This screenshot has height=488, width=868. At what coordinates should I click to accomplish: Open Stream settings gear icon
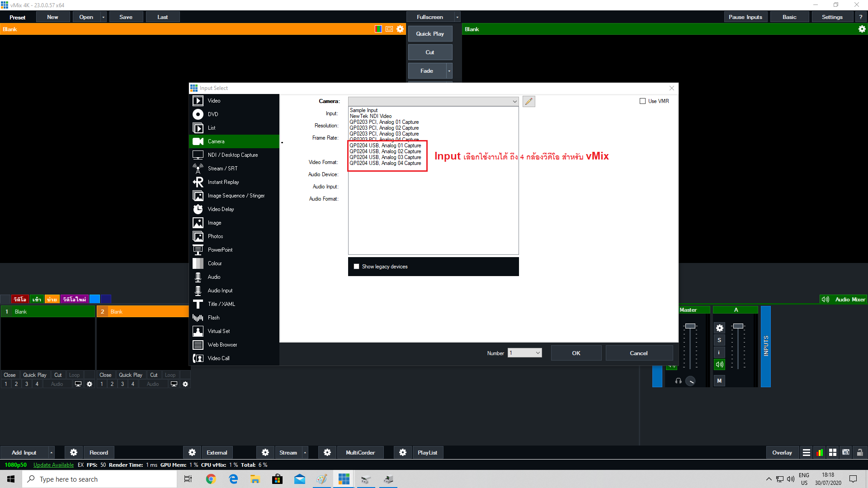click(x=265, y=452)
